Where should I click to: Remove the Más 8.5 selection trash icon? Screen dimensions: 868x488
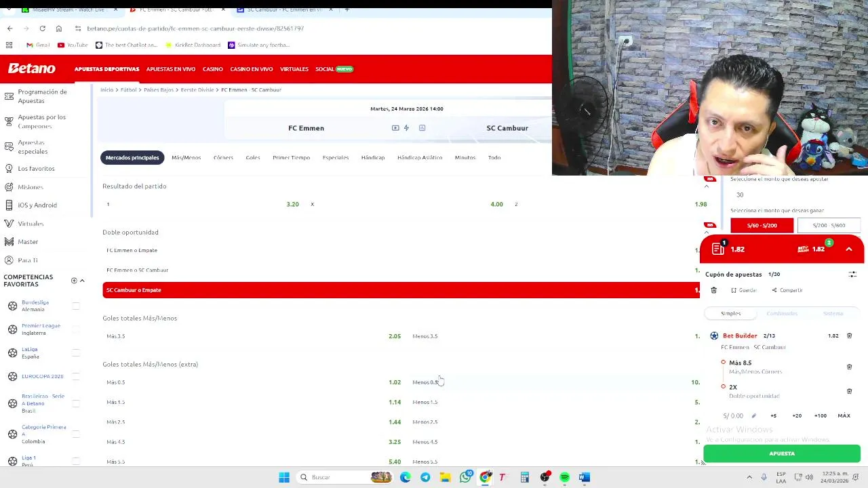pos(849,367)
